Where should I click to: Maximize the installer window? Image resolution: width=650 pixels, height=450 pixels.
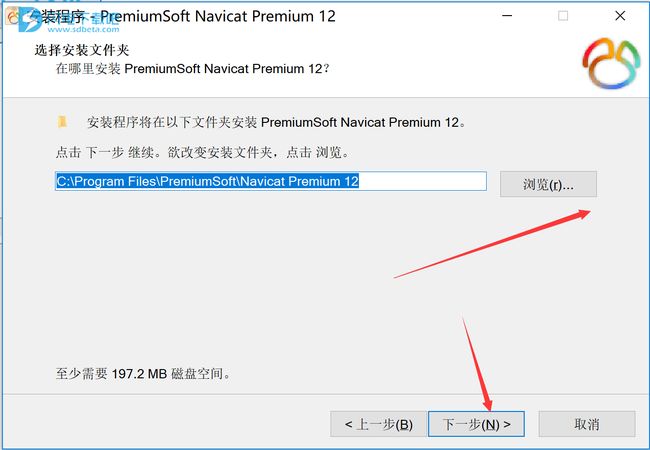tap(563, 16)
